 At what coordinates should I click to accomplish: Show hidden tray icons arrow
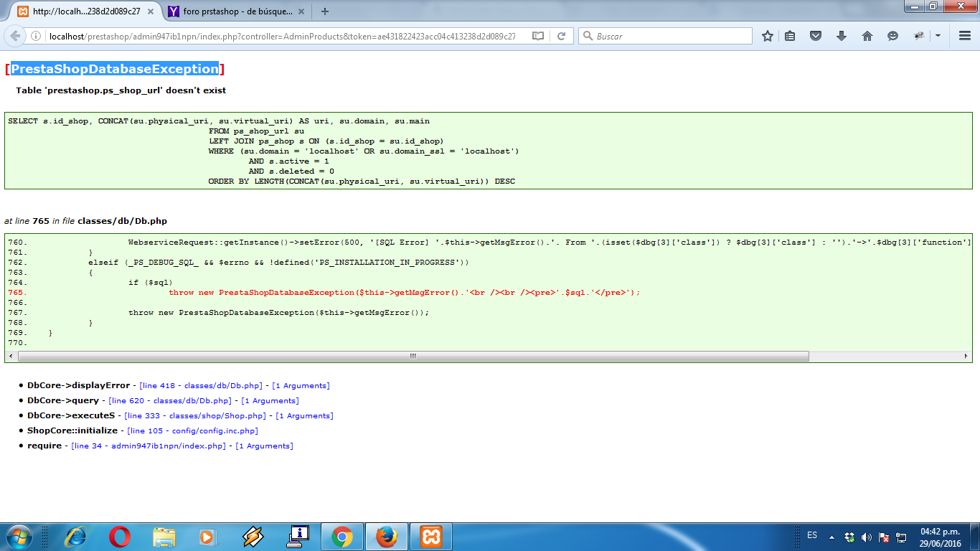point(832,537)
